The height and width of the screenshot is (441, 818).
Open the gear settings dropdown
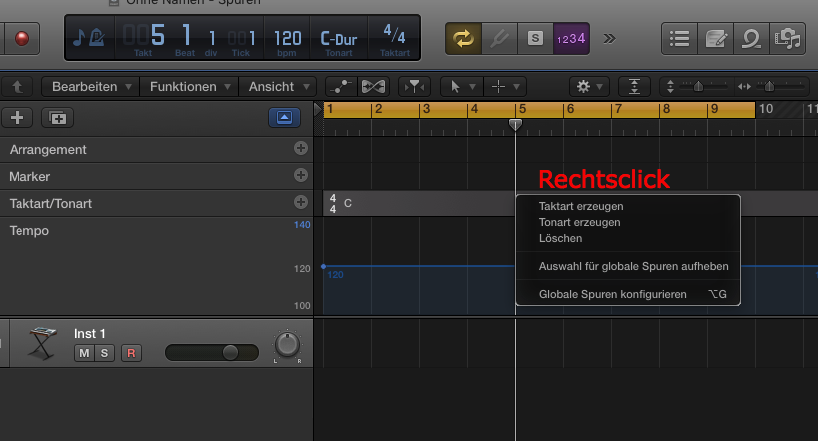(589, 87)
